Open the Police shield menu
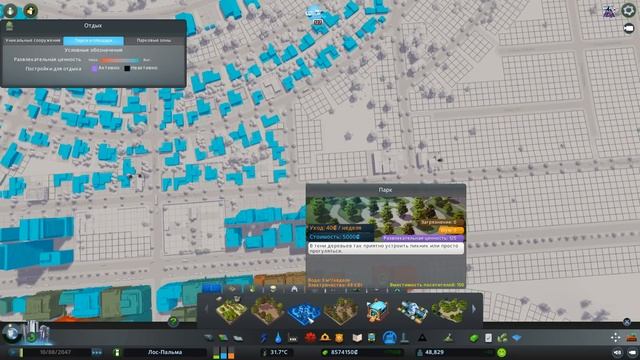 (x=339, y=338)
